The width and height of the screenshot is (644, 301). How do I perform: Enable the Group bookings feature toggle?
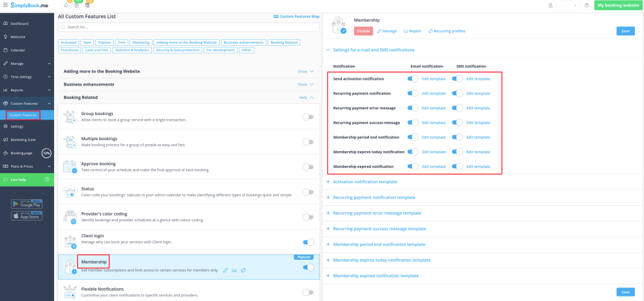tap(308, 116)
